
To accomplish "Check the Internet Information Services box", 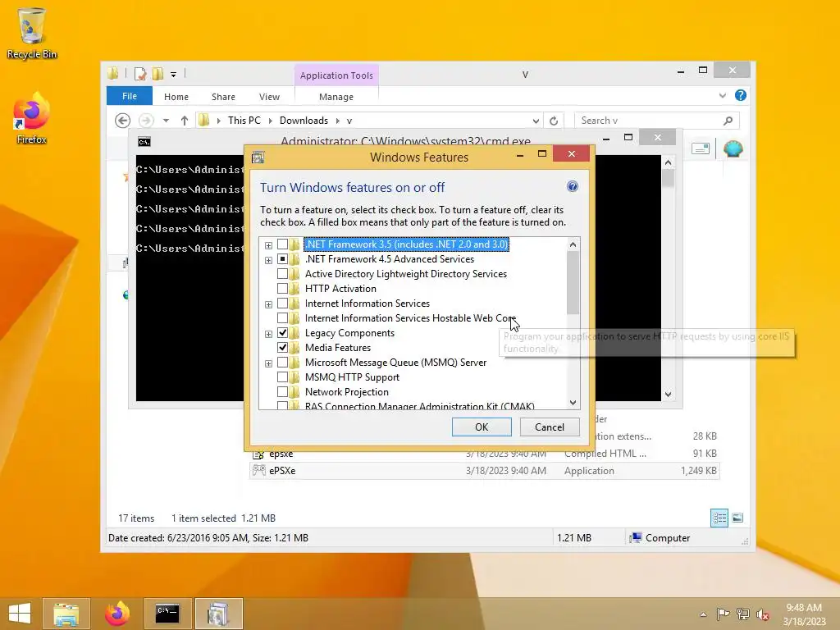I will pos(282,304).
